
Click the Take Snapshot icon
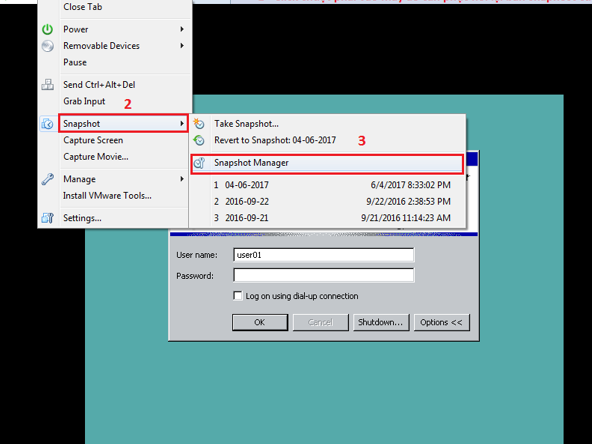(199, 123)
